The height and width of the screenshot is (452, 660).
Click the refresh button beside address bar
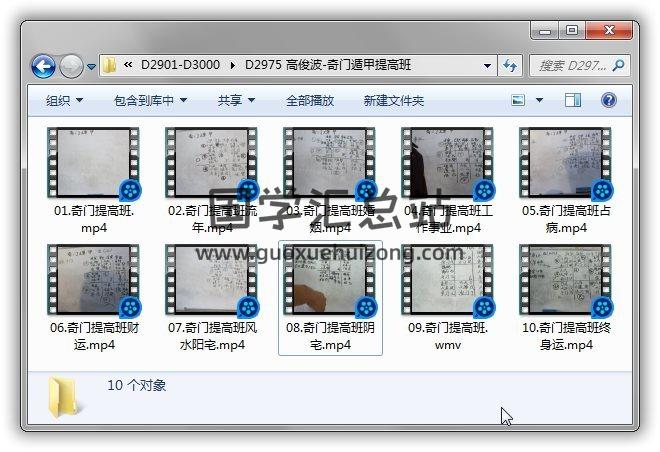tap(510, 66)
